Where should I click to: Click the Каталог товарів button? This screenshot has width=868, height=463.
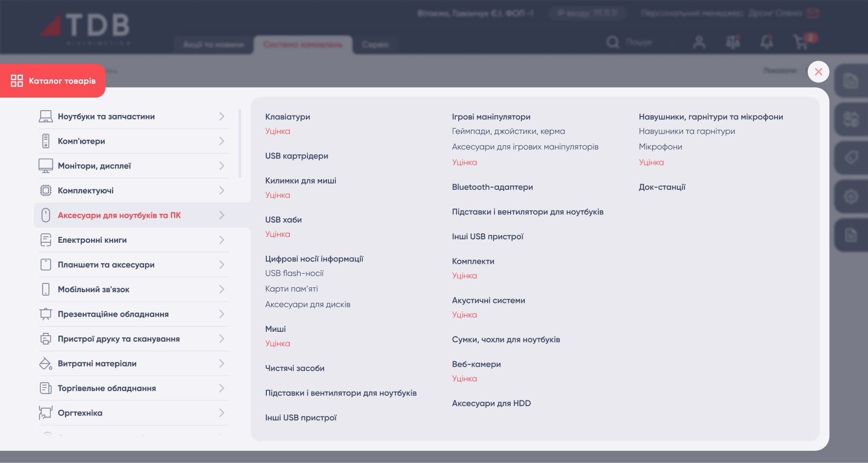53,81
